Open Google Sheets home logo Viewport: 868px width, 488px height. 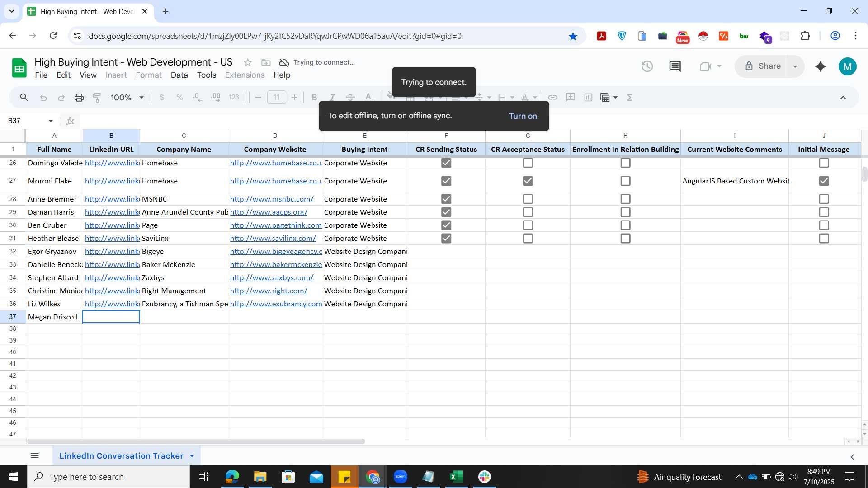(x=19, y=68)
